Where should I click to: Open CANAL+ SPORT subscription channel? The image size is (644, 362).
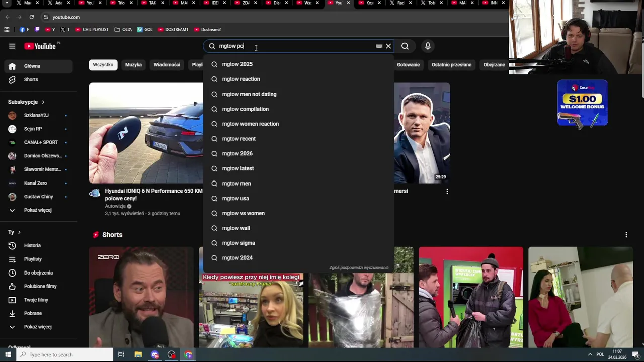pos(39,142)
